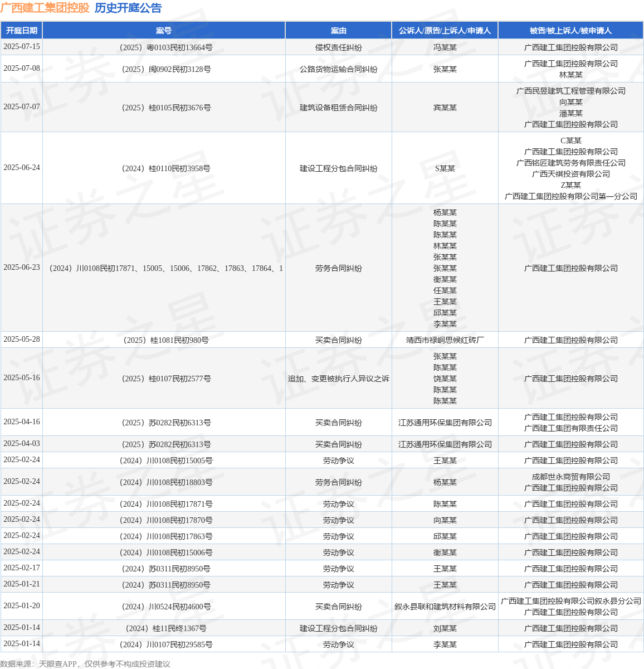Click plaintiff S某某

pyautogui.click(x=445, y=169)
